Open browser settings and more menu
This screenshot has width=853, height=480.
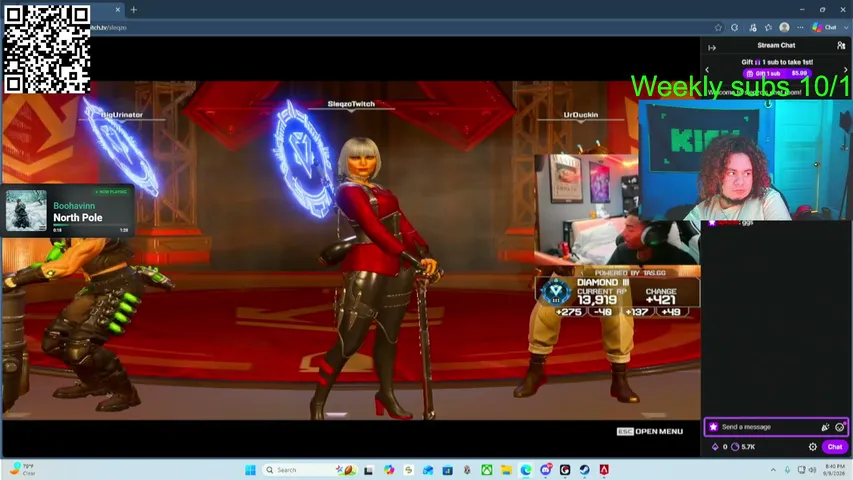[x=800, y=27]
